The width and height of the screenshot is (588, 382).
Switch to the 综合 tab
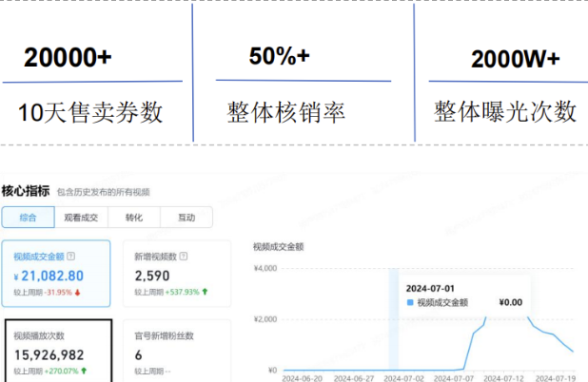(28, 218)
